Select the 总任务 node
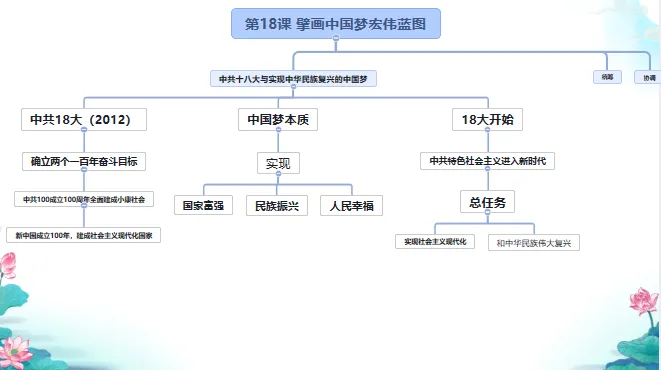 click(487, 202)
